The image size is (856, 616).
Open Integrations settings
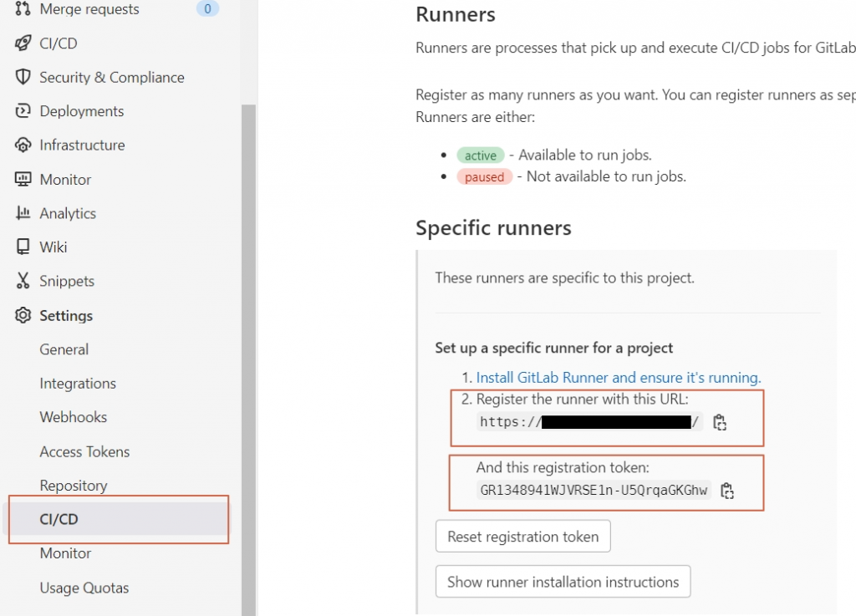pos(78,384)
